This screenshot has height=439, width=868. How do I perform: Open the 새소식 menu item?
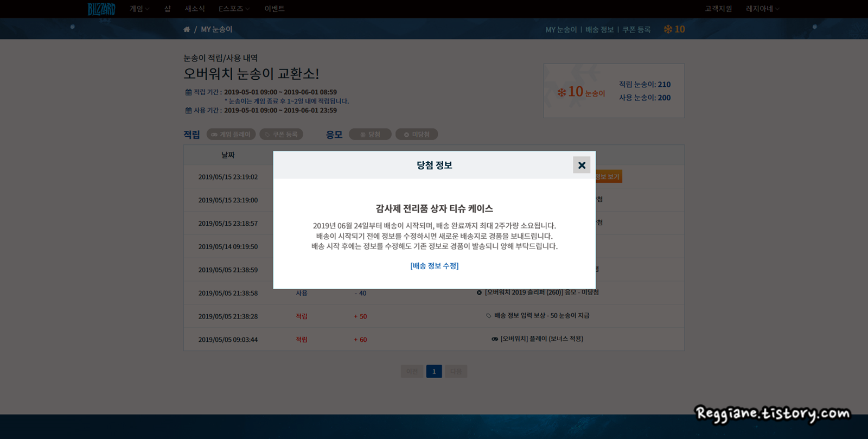pos(195,9)
